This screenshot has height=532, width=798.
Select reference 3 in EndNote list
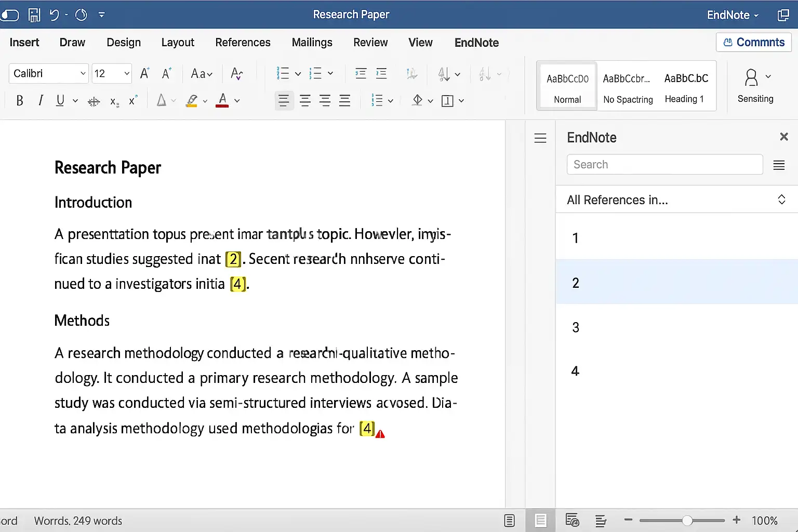676,327
